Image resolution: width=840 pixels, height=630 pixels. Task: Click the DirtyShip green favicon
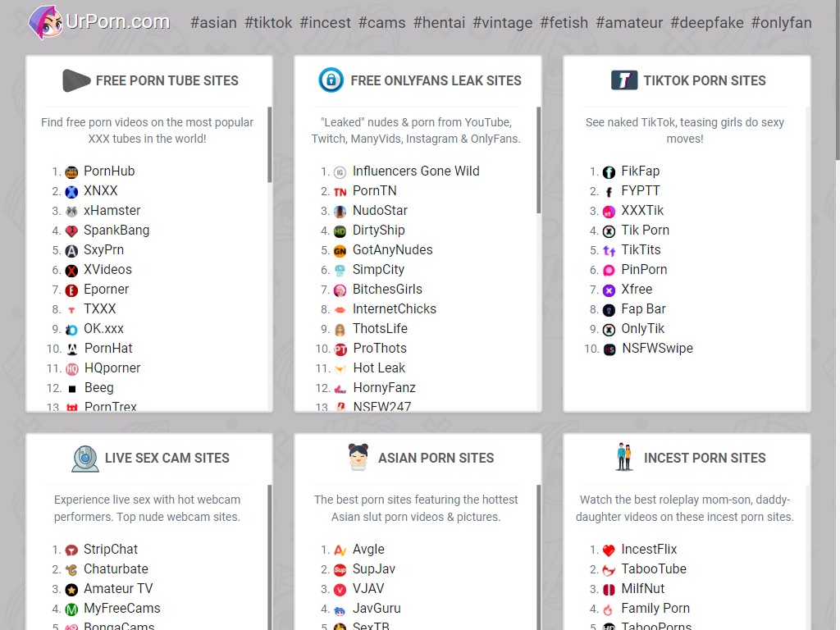coord(340,231)
